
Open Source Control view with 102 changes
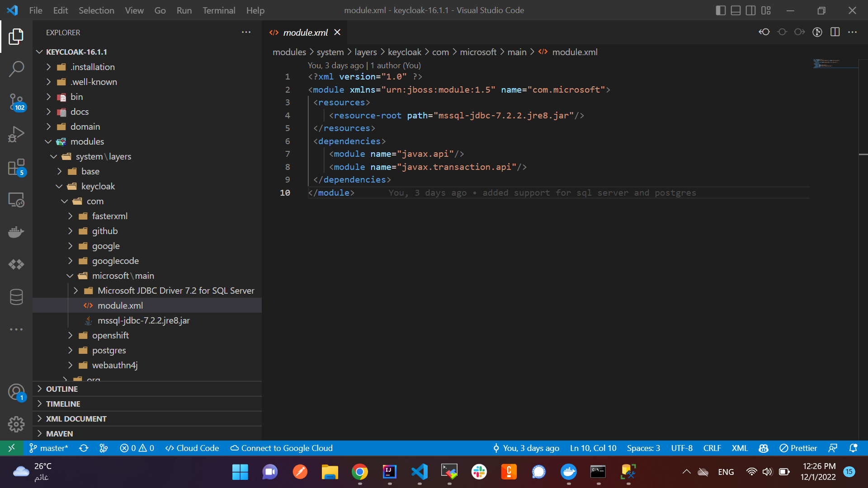coord(16,102)
